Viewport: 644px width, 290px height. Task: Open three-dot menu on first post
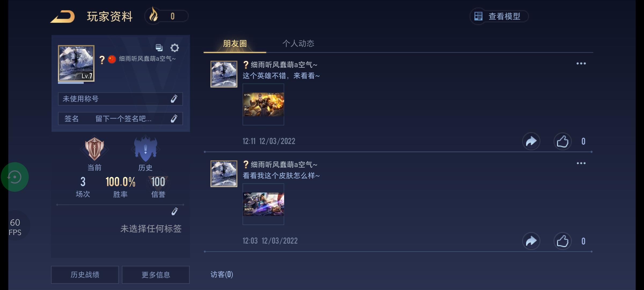(x=581, y=64)
